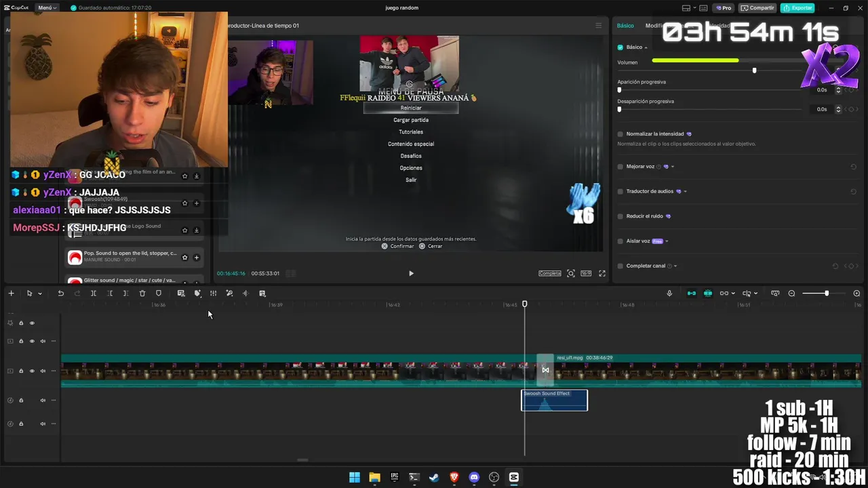Select the pointer selection tool
868x488 pixels.
tap(29, 293)
